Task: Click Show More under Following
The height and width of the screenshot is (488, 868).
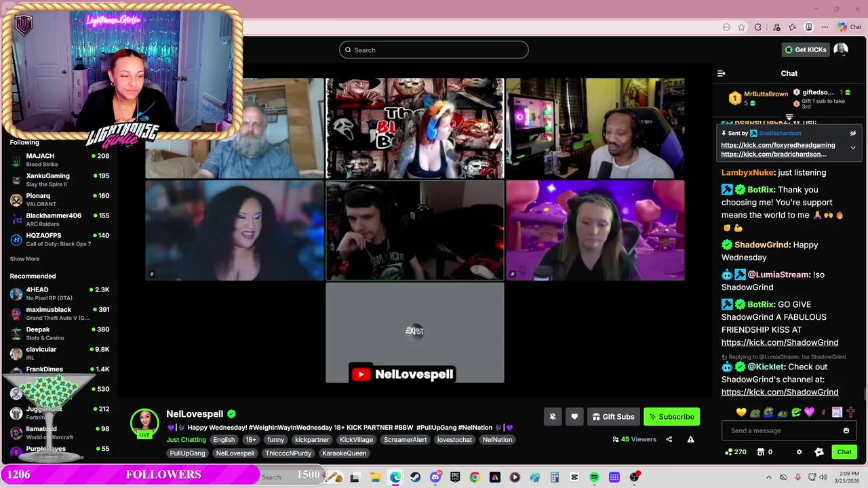Action: tap(24, 259)
